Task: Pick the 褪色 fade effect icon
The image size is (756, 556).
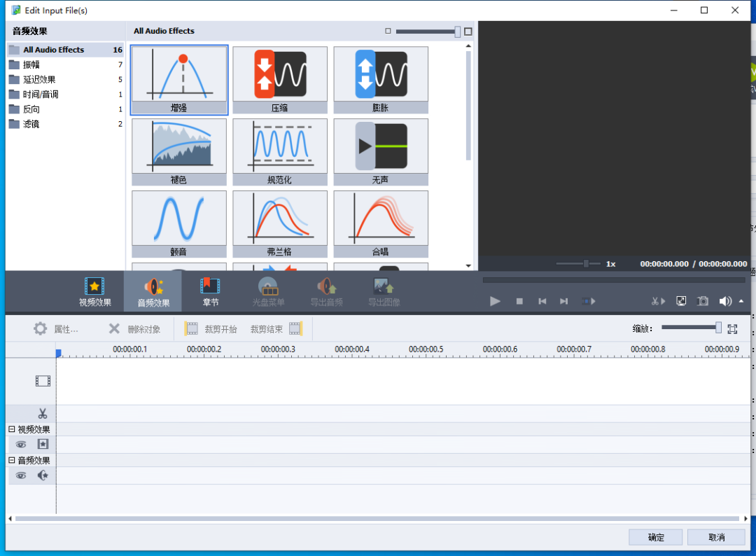Action: (179, 152)
